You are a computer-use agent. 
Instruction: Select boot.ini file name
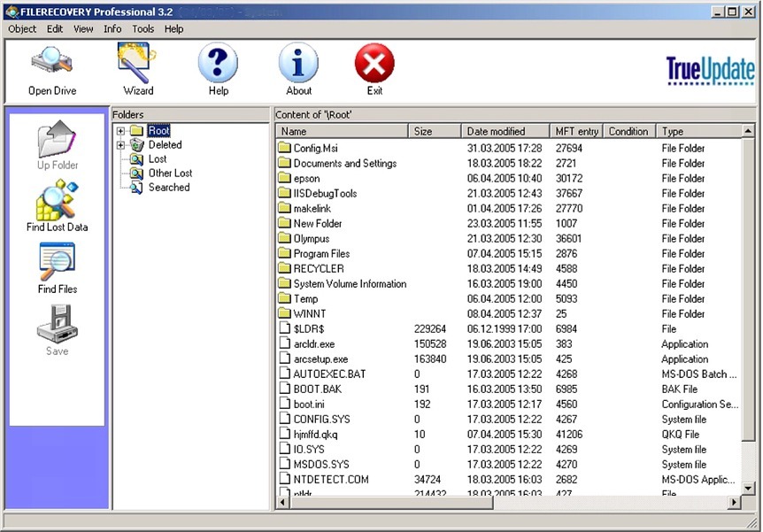[309, 405]
